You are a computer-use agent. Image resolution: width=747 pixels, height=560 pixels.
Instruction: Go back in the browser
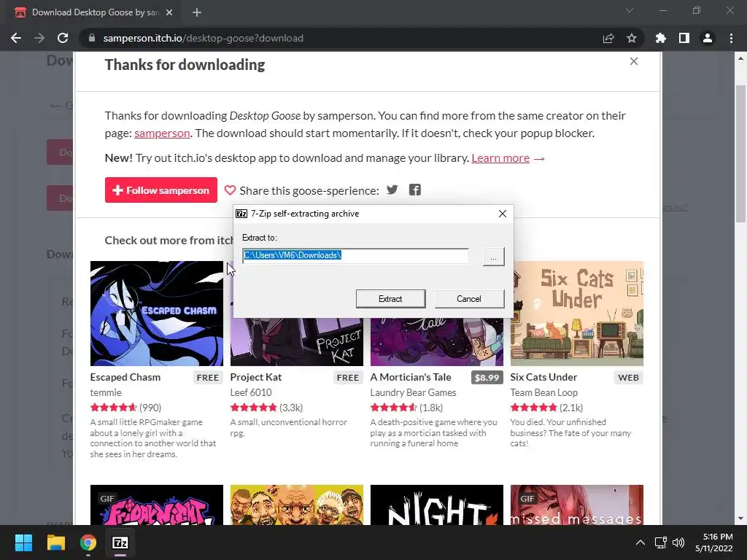(16, 38)
